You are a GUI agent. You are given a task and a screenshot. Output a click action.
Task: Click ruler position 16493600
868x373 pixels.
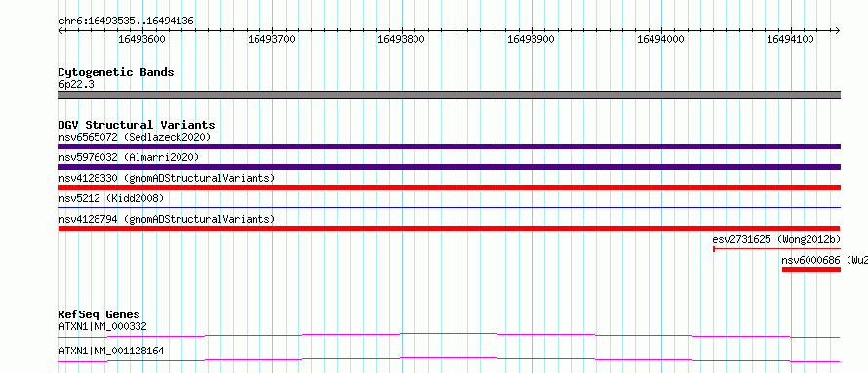point(141,39)
